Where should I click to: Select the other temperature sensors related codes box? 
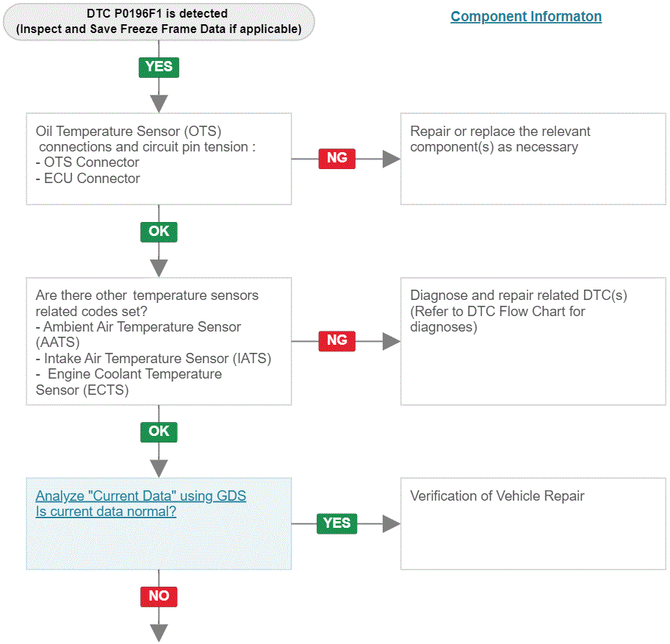tap(159, 341)
